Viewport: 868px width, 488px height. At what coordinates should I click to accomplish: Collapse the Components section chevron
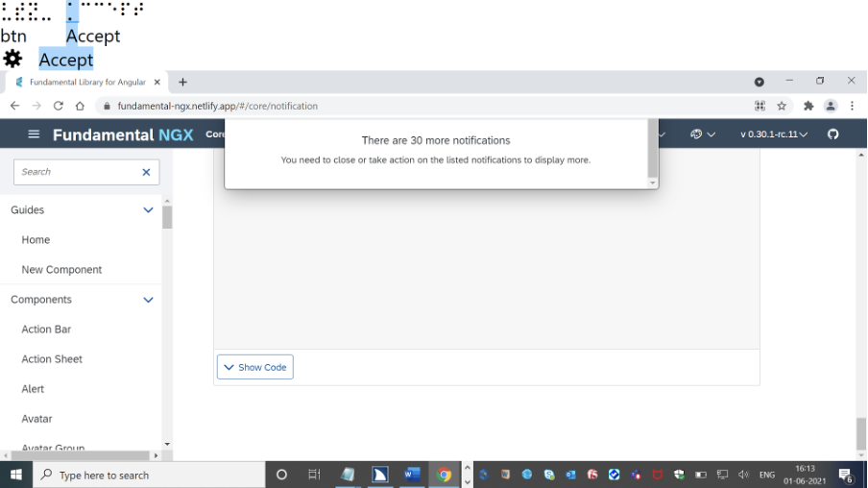coord(149,300)
